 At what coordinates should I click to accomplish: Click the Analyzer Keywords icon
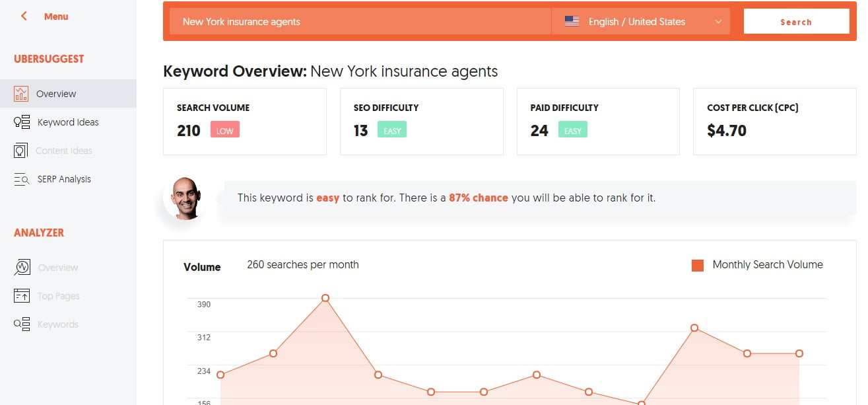tap(22, 324)
